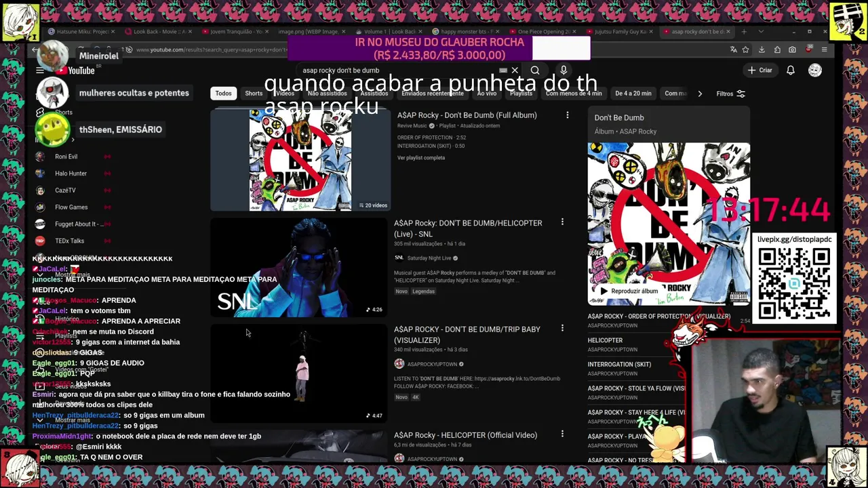Open the Halo Hunter subscription channel
This screenshot has width=868, height=488.
[x=71, y=174]
